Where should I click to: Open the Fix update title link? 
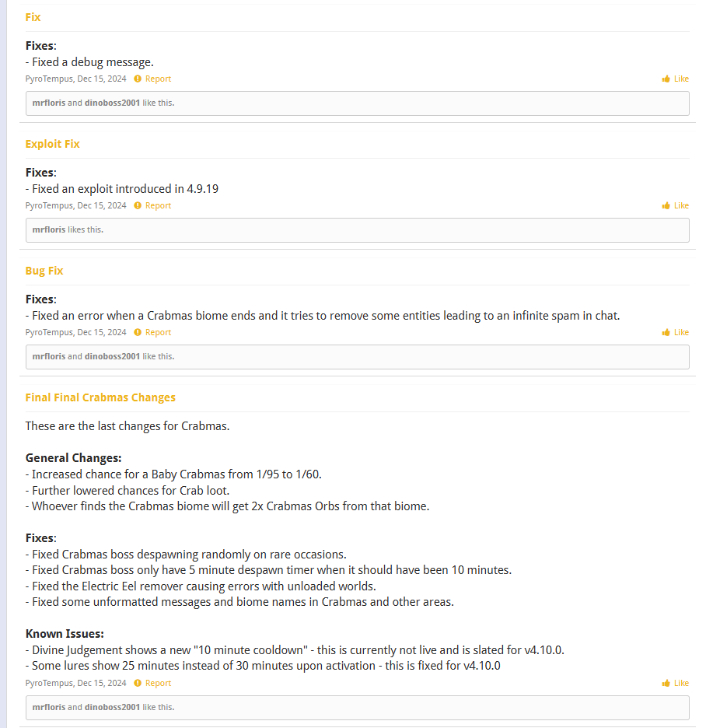tap(33, 17)
